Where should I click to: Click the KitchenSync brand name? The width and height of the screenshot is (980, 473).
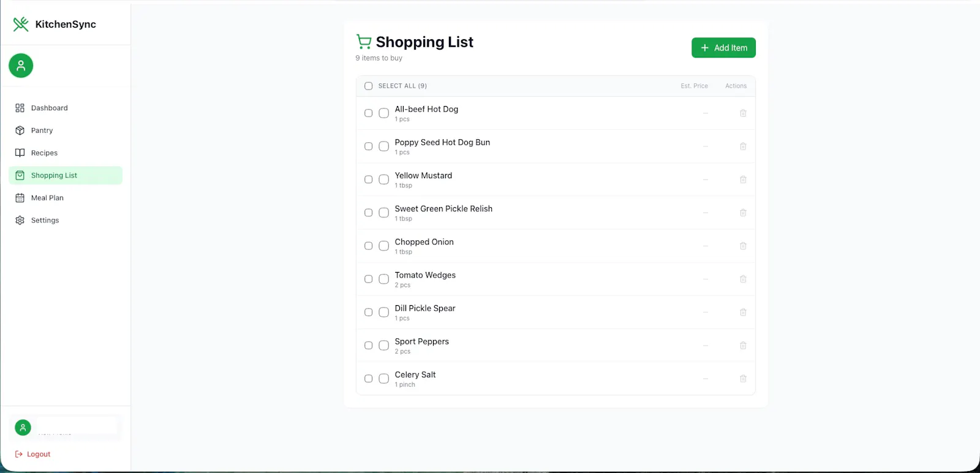pos(66,25)
